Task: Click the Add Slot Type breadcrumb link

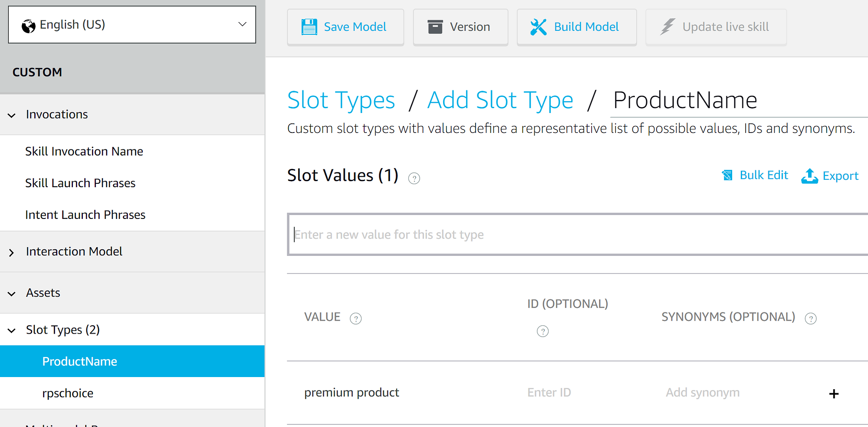Action: tap(500, 100)
